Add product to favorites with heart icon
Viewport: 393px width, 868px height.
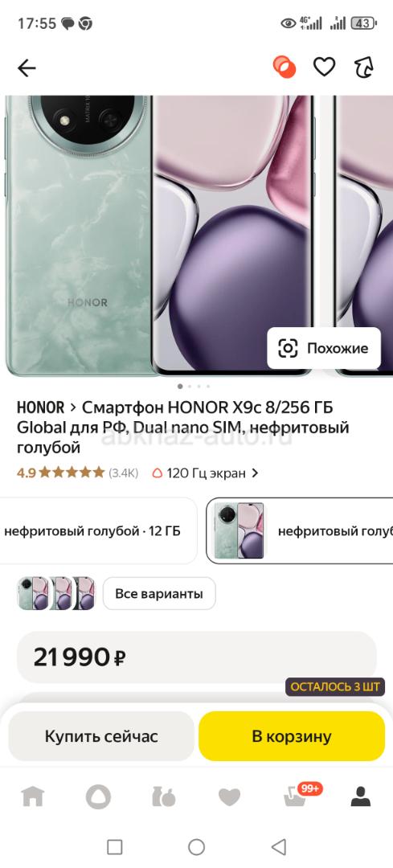pos(325,68)
